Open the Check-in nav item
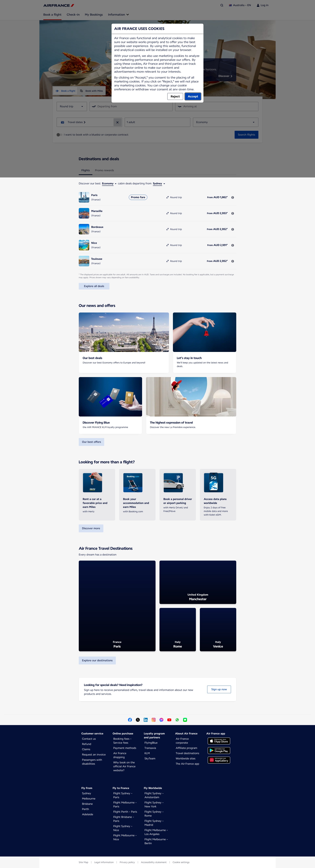 tap(73, 14)
